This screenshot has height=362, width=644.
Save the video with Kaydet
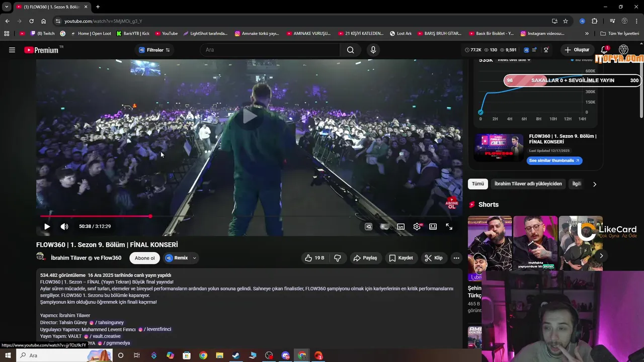(x=401, y=258)
